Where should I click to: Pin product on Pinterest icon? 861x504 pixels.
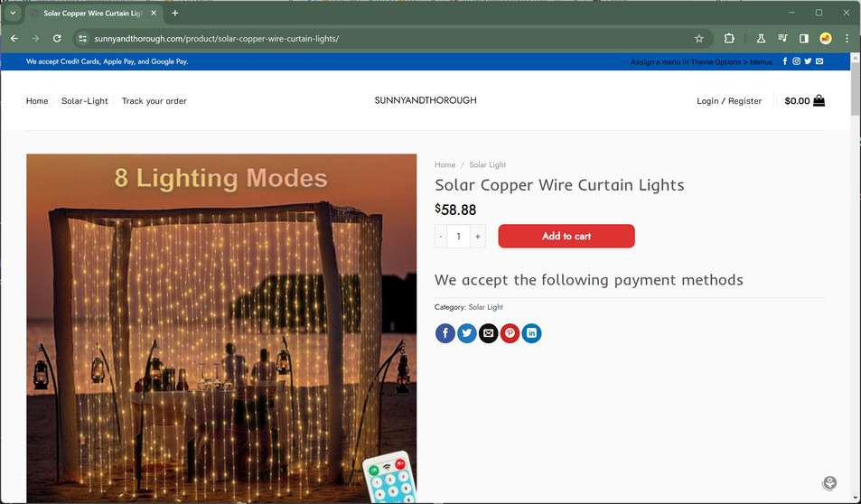click(x=510, y=333)
